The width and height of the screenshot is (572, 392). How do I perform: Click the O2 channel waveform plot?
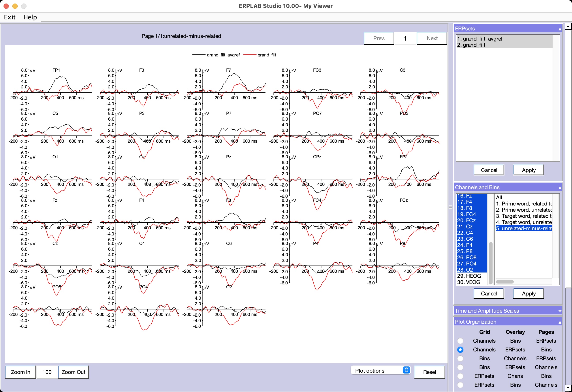click(226, 307)
